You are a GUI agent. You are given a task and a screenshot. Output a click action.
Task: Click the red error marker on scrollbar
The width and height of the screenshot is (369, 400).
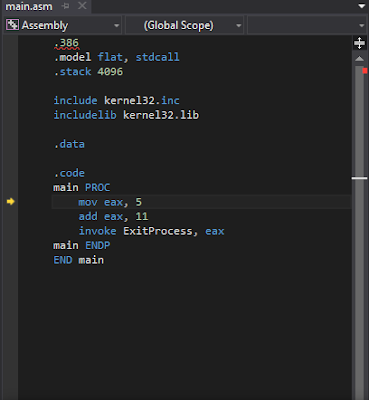pyautogui.click(x=365, y=70)
